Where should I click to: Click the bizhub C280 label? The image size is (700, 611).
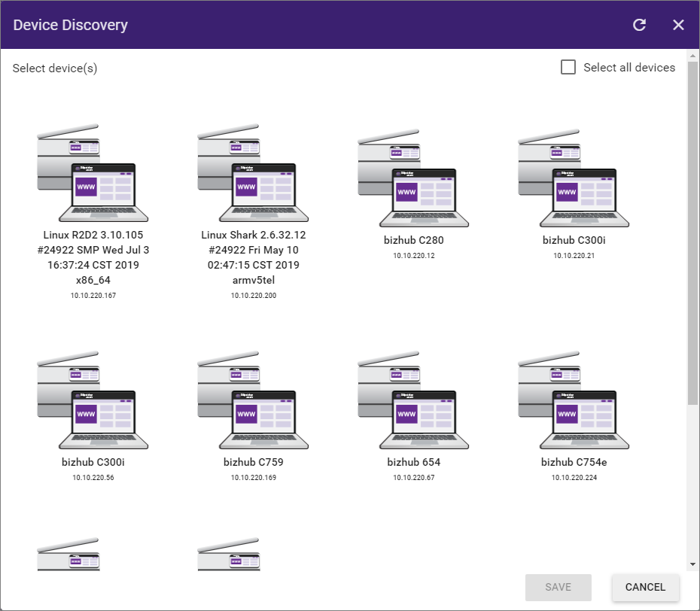pyautogui.click(x=413, y=240)
